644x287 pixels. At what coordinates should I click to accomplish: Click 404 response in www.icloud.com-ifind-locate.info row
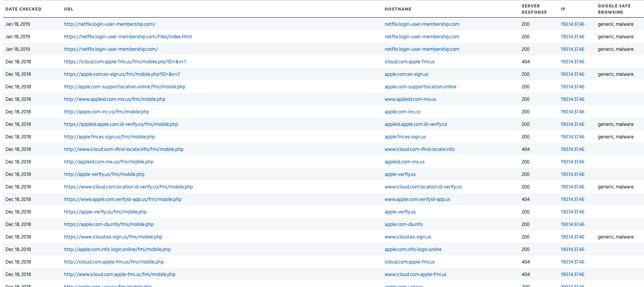[526, 149]
